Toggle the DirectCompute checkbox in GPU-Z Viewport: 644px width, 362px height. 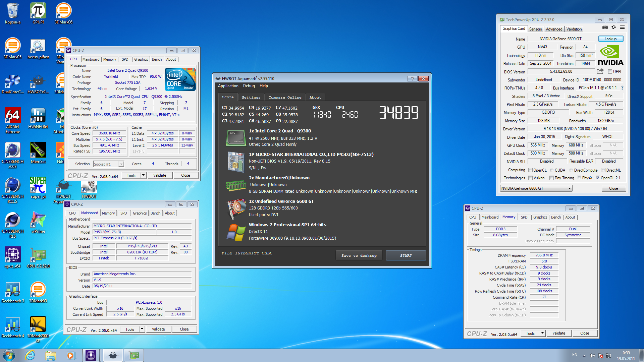[571, 170]
